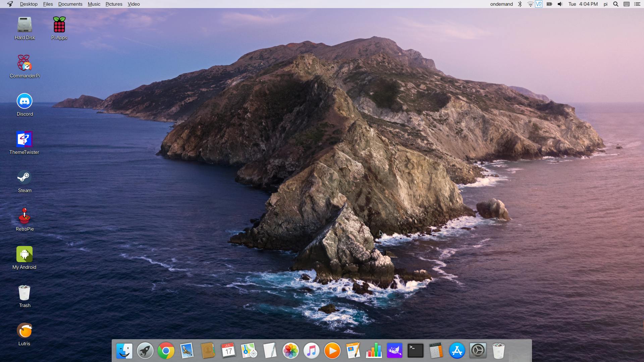Open the Pictures menu in top bar
Viewport: 644px width, 362px height.
pyautogui.click(x=114, y=4)
